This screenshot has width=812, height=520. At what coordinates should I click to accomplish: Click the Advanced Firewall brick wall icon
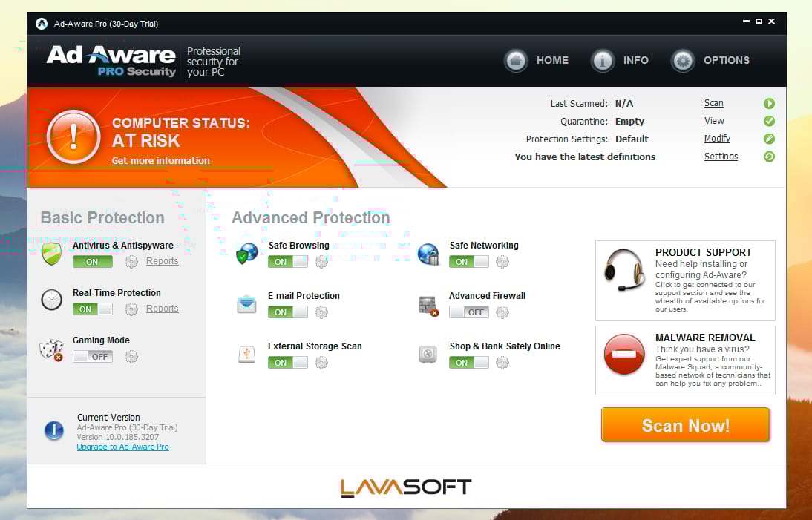pos(428,306)
